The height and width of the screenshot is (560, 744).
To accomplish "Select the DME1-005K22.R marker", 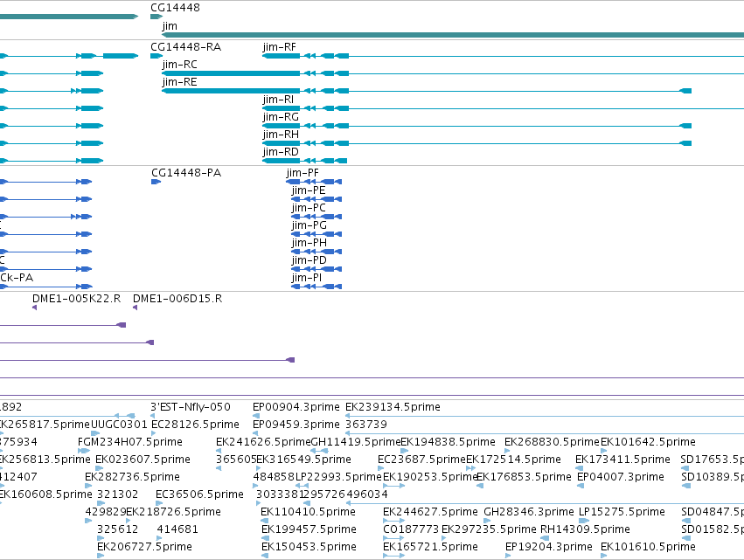I will 35,308.
